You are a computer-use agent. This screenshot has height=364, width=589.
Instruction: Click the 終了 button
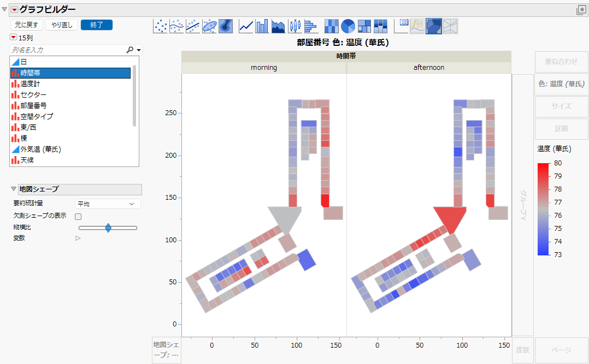(x=97, y=25)
